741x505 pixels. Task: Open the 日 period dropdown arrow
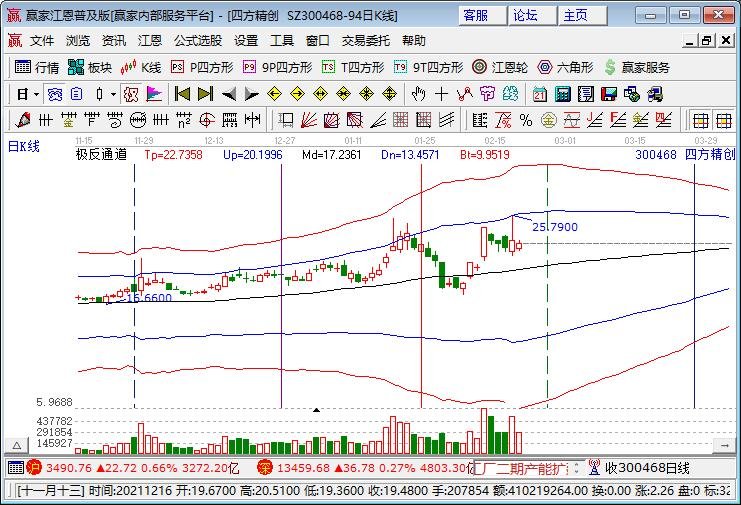(36, 94)
